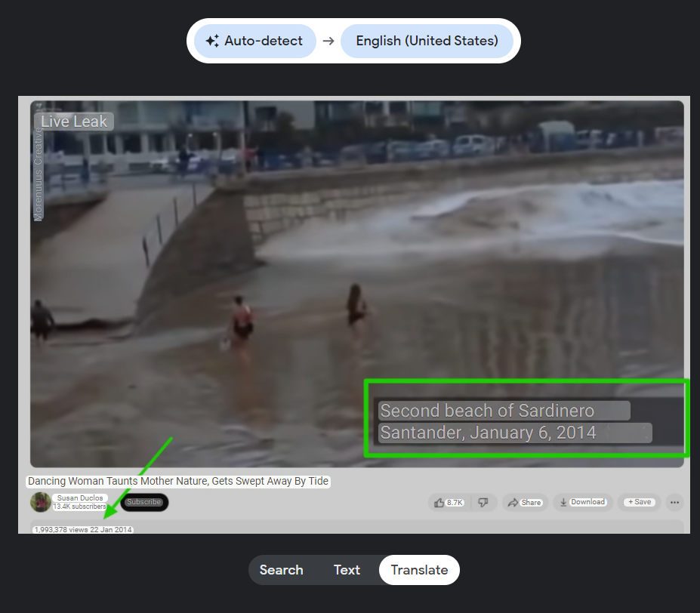
Task: Open the Auto-detect source language selector
Action: (255, 41)
